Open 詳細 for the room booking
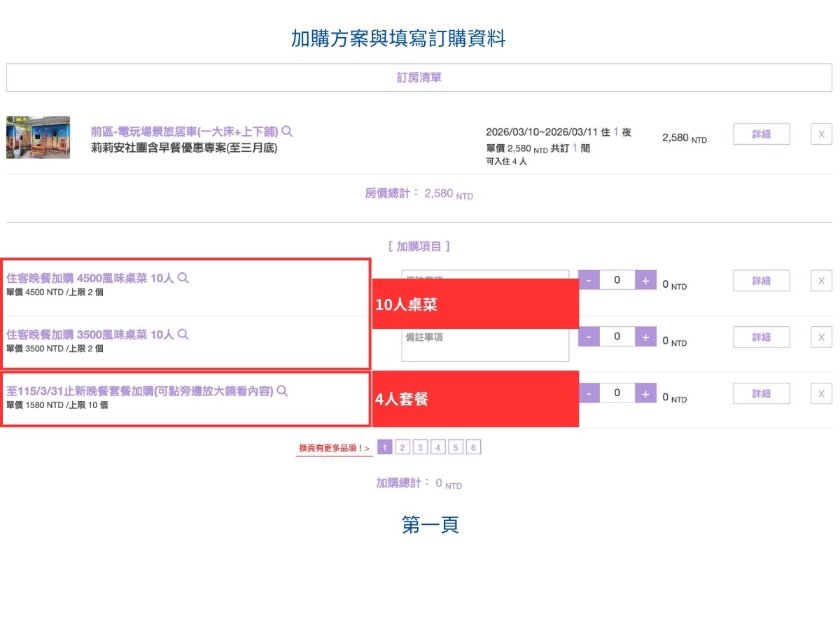 [x=761, y=134]
